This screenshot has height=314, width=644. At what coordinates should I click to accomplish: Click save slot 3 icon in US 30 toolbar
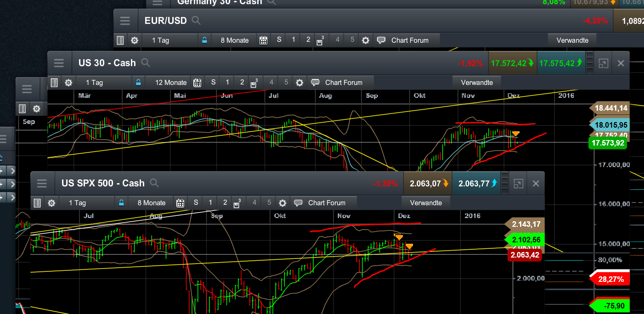[255, 83]
